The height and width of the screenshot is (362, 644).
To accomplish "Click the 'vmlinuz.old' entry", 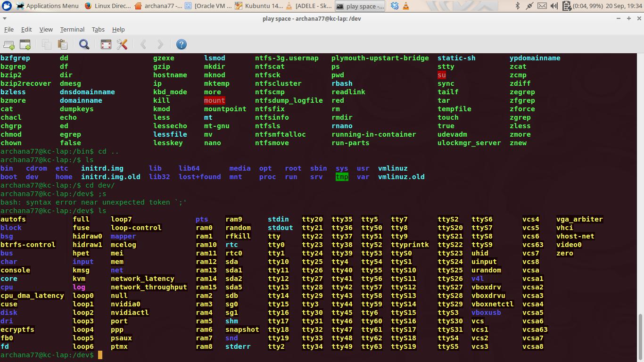I will click(x=401, y=177).
